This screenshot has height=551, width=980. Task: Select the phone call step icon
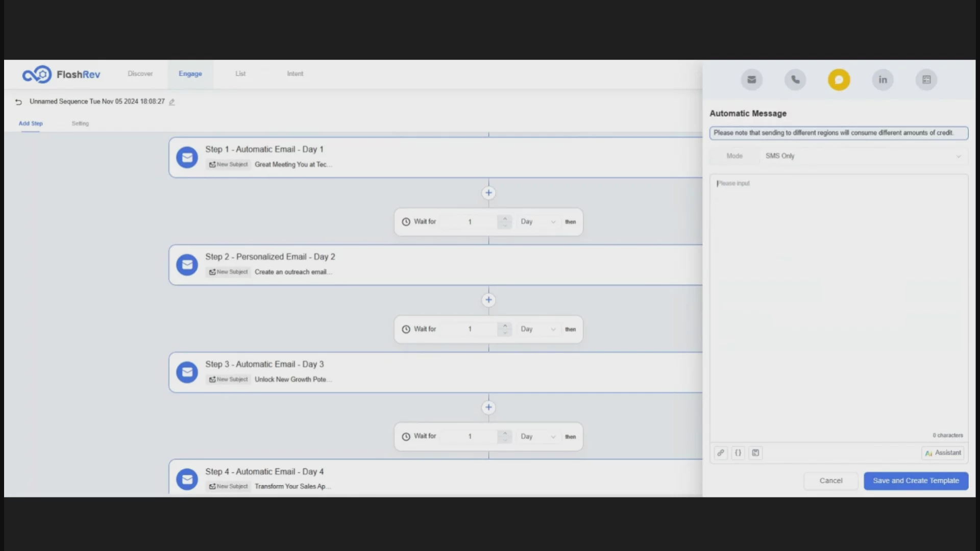click(795, 80)
